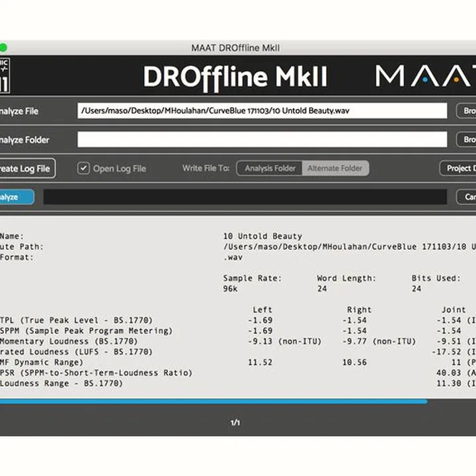The image size is (476, 476).
Task: Click the Project button
Action: click(x=457, y=168)
